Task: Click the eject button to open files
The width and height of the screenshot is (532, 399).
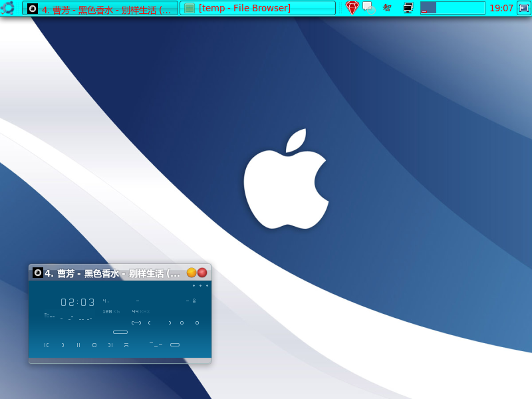Action: [x=126, y=345]
